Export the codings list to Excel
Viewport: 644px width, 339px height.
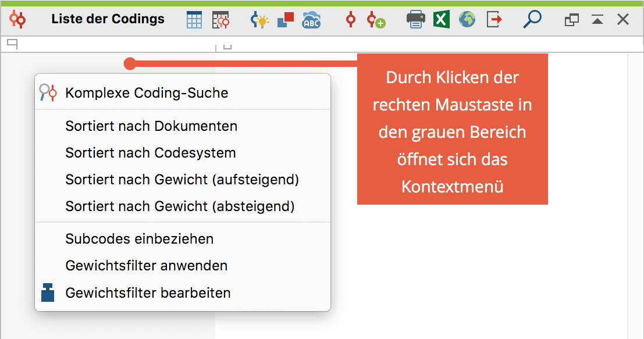click(x=442, y=19)
